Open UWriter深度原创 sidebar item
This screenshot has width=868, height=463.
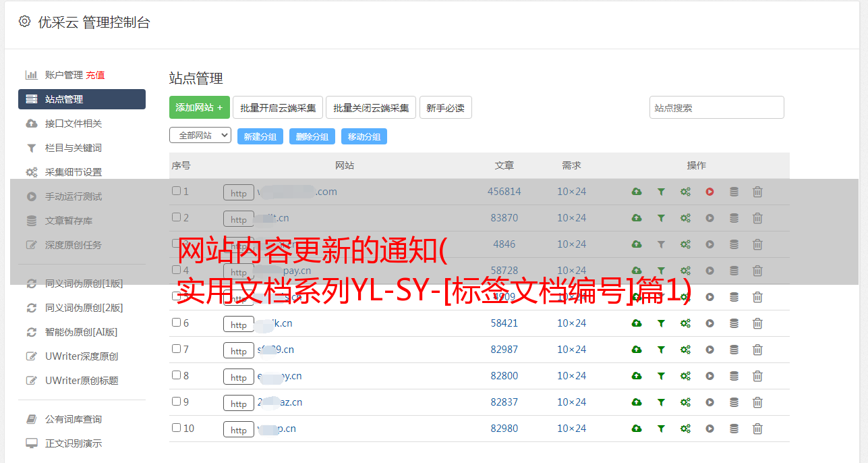(82, 356)
